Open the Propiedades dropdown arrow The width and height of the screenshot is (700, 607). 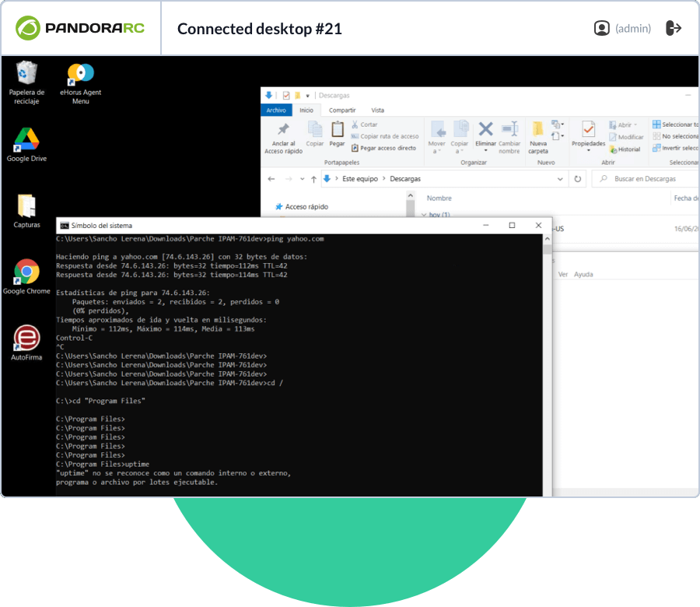[x=589, y=151]
